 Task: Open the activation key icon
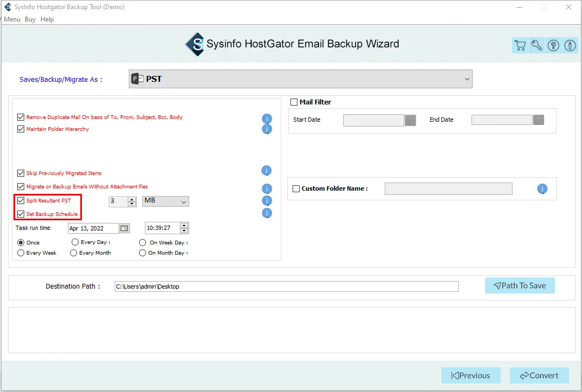coord(537,46)
